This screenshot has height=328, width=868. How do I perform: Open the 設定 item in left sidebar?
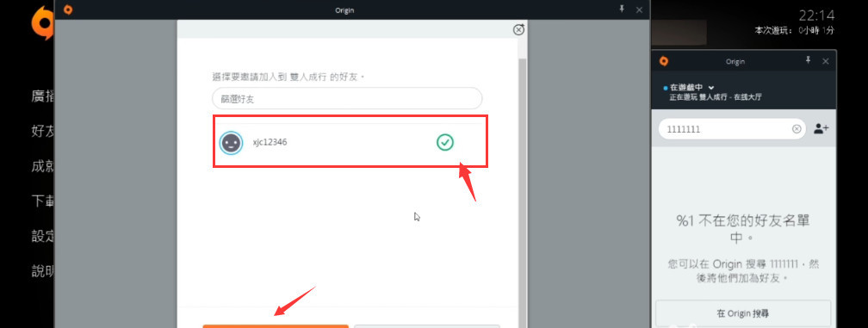pos(43,236)
